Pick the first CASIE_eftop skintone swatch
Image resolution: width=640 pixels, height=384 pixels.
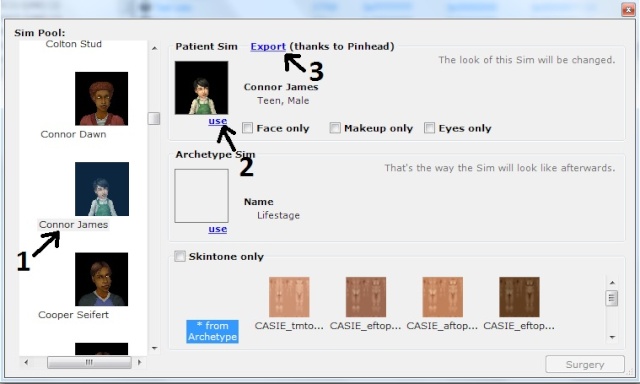(x=366, y=297)
